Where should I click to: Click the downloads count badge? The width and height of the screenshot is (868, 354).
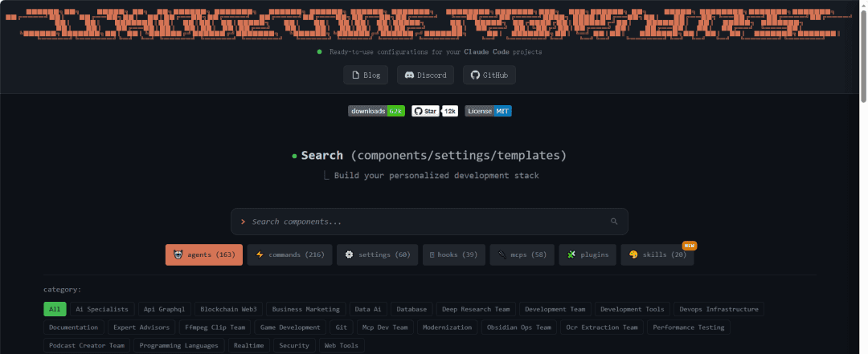pyautogui.click(x=376, y=111)
